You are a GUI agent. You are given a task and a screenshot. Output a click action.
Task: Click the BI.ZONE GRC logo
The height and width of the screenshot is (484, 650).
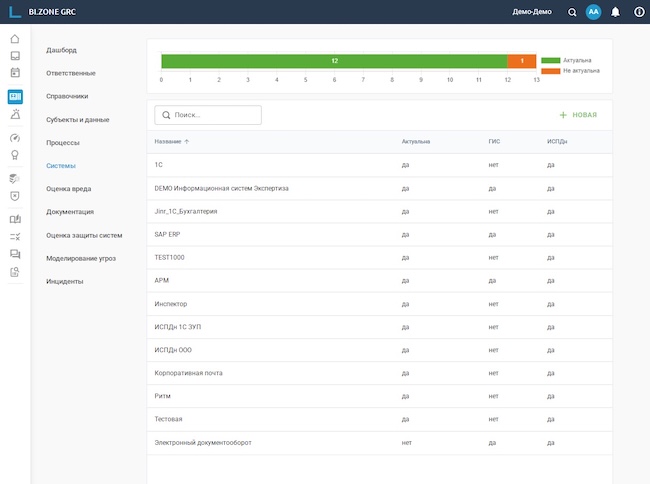coord(42,12)
